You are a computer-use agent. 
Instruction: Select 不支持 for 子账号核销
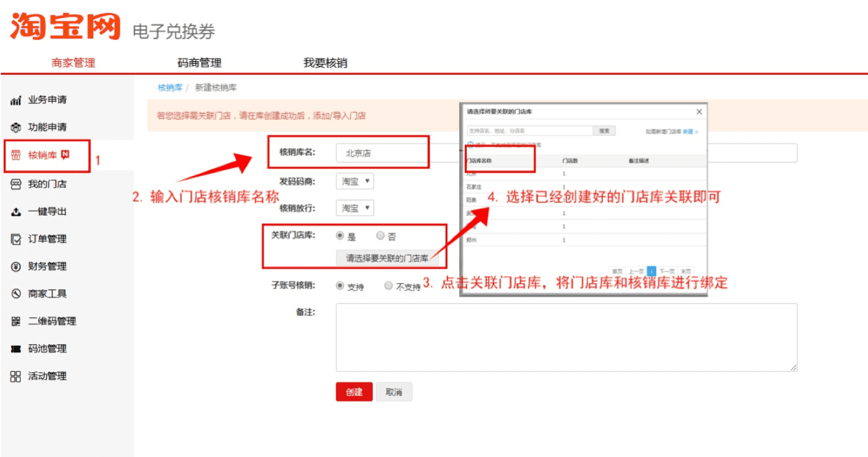click(x=389, y=286)
